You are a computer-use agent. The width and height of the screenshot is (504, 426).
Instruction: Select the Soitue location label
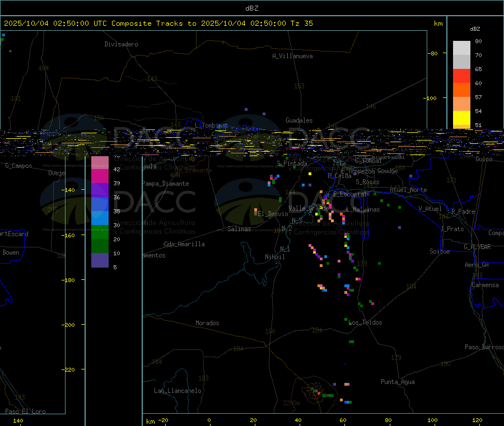pyautogui.click(x=440, y=251)
